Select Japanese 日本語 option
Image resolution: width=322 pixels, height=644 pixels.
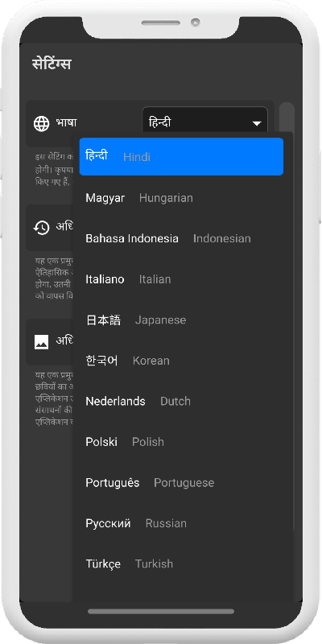pos(181,320)
